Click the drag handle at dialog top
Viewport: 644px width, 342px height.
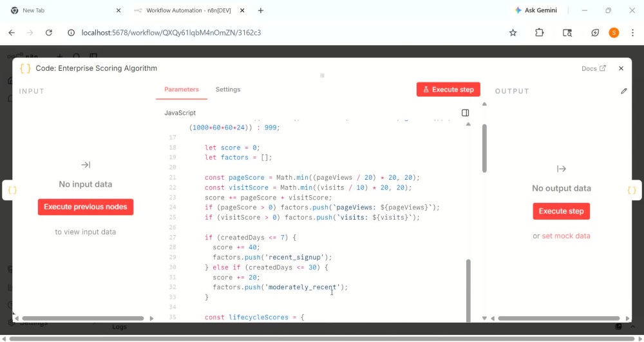tap(323, 75)
